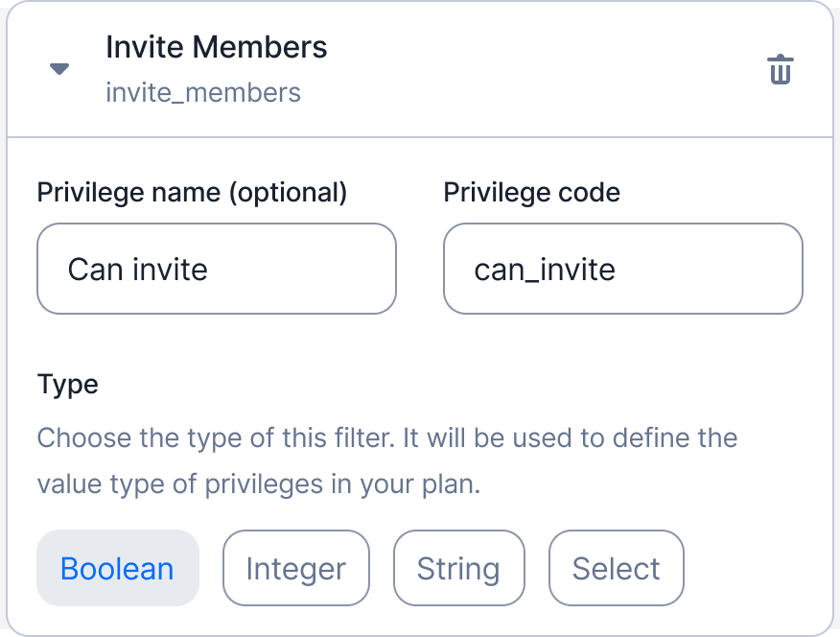Pick the String type option
The image size is (840, 637).
pyautogui.click(x=459, y=568)
